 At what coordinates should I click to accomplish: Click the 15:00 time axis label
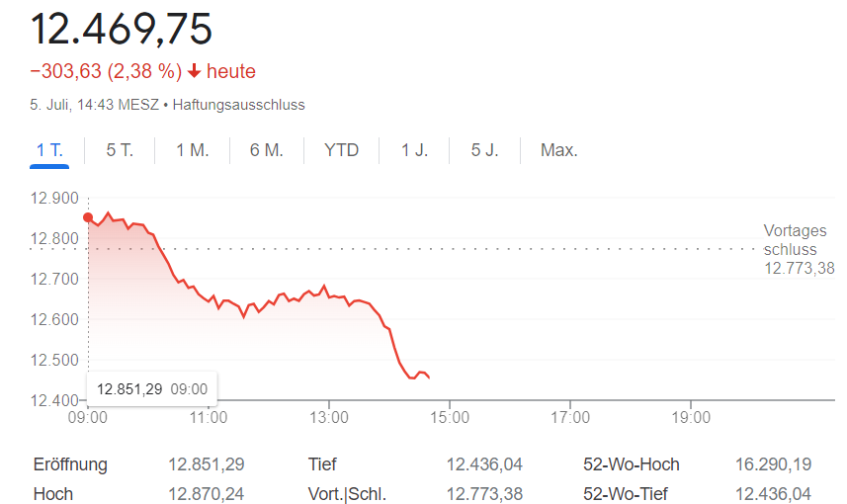450,418
